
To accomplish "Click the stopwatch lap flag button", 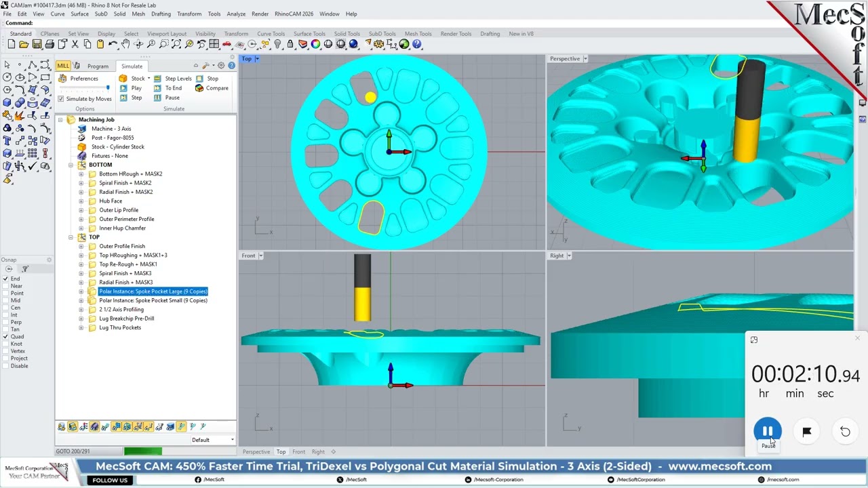I will pyautogui.click(x=806, y=432).
